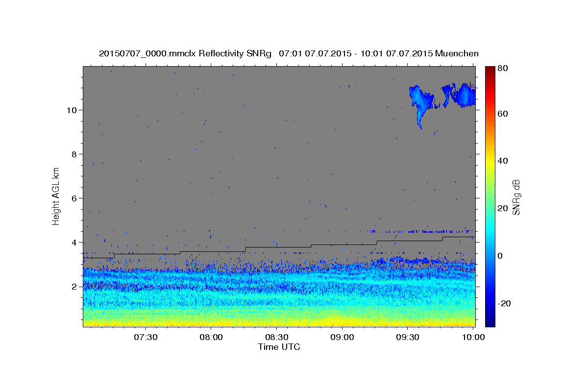Click the 08:00 time tick label

coord(211,338)
